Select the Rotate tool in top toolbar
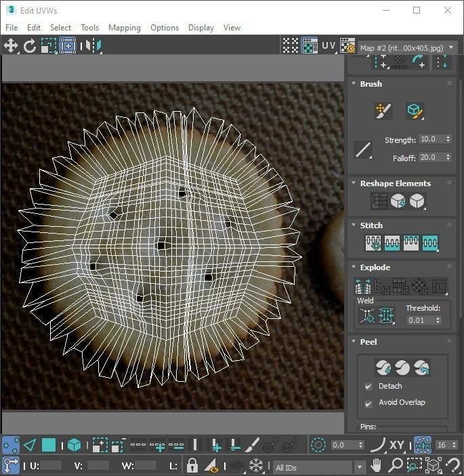Screen dimensions: 464x476 (30, 46)
